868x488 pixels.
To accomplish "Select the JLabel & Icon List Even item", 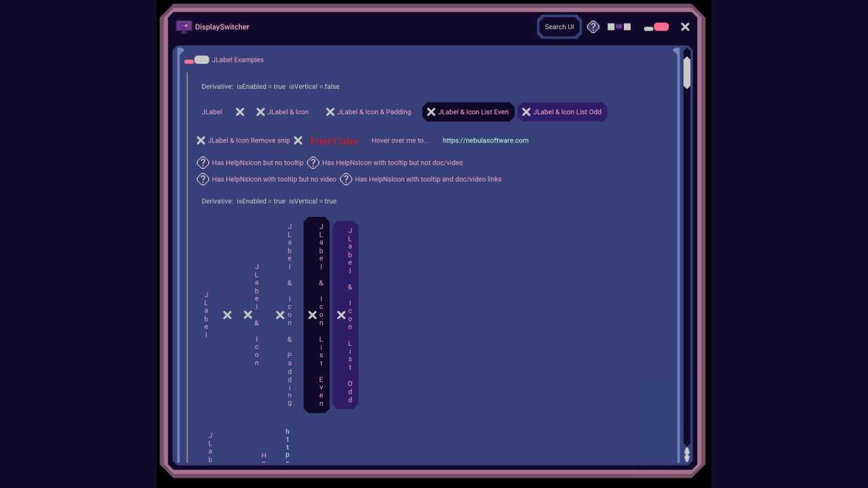I will coord(468,112).
